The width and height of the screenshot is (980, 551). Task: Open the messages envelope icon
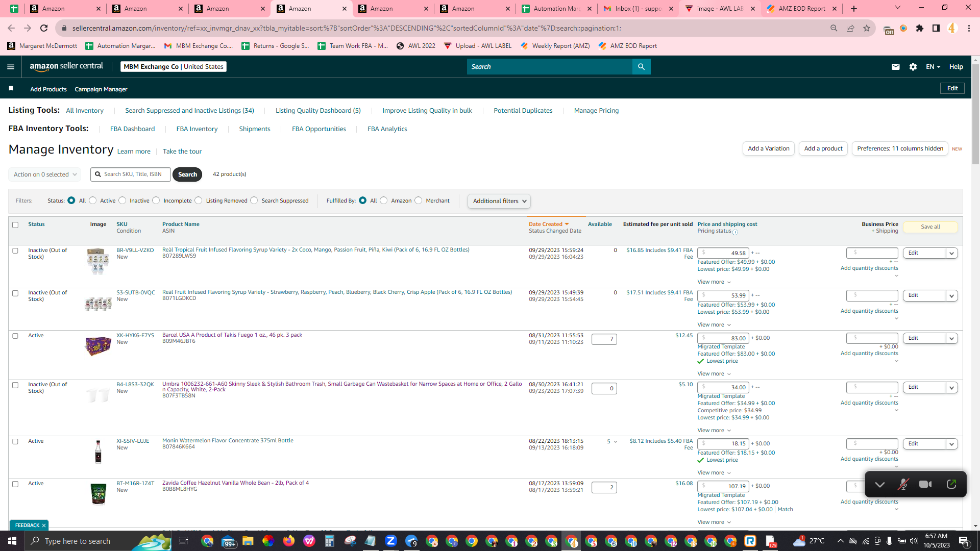coord(895,67)
